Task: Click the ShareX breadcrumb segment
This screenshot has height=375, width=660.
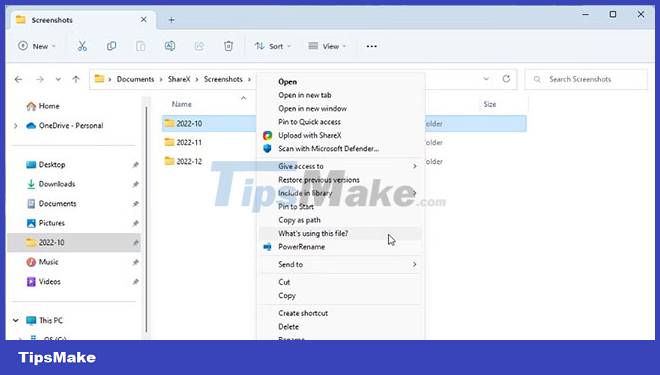Action: [x=179, y=79]
